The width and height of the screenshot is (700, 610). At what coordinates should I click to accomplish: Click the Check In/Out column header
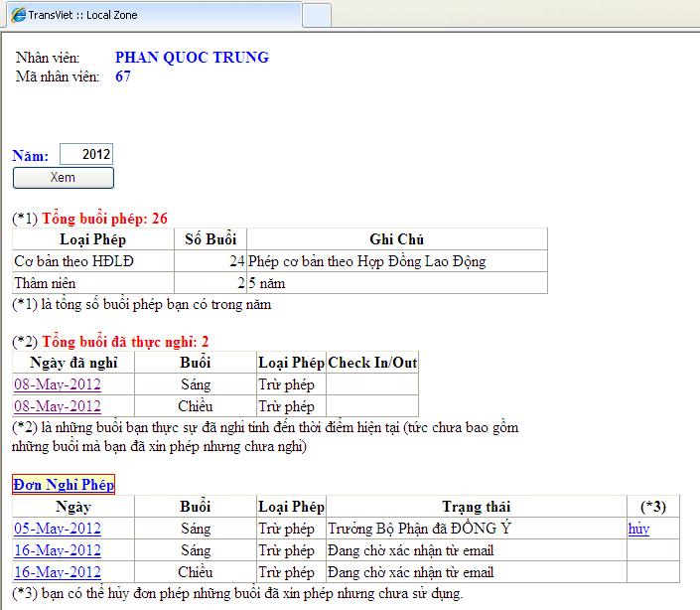(372, 363)
